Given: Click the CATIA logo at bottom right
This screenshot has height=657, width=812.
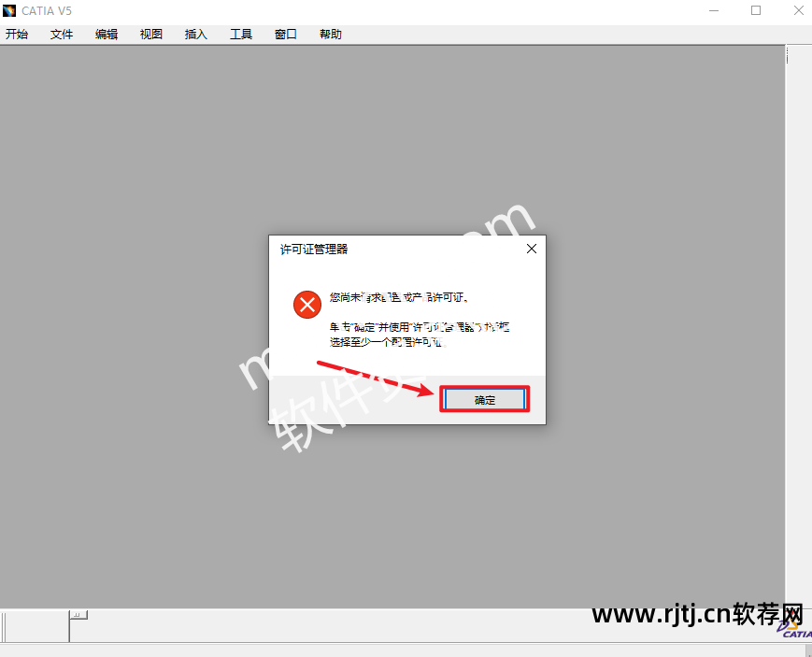Looking at the screenshot, I should (795, 630).
